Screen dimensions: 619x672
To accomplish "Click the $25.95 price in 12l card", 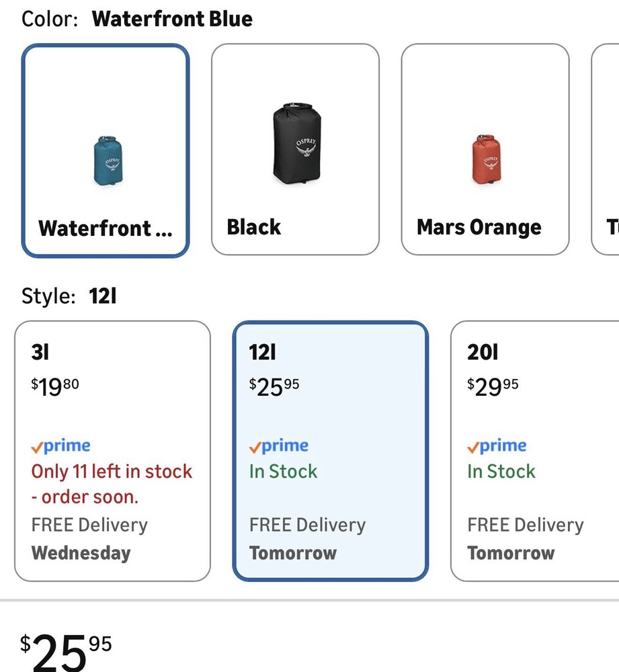I will (x=274, y=387).
